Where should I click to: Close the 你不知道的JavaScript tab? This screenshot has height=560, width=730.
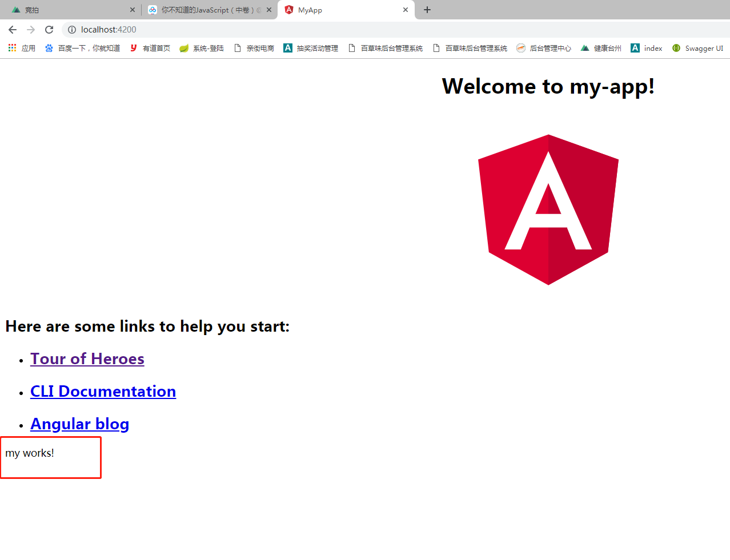click(x=269, y=10)
